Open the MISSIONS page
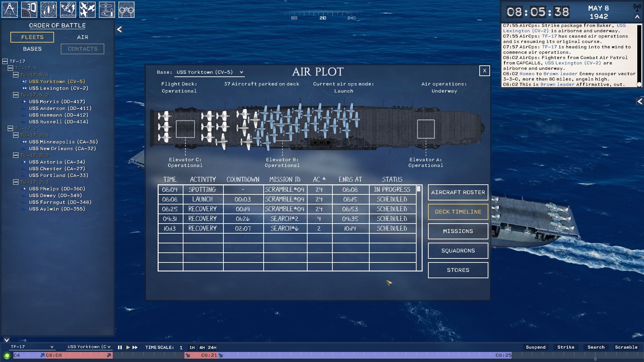 458,231
